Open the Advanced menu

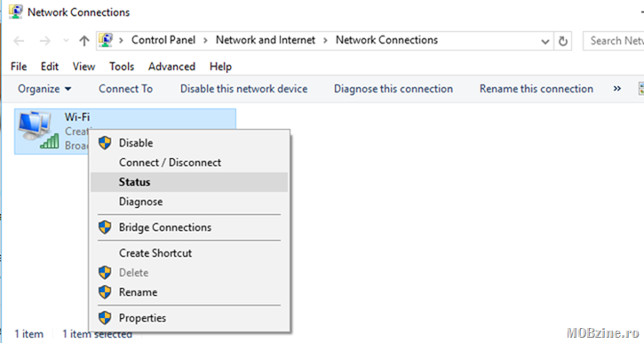click(x=171, y=67)
